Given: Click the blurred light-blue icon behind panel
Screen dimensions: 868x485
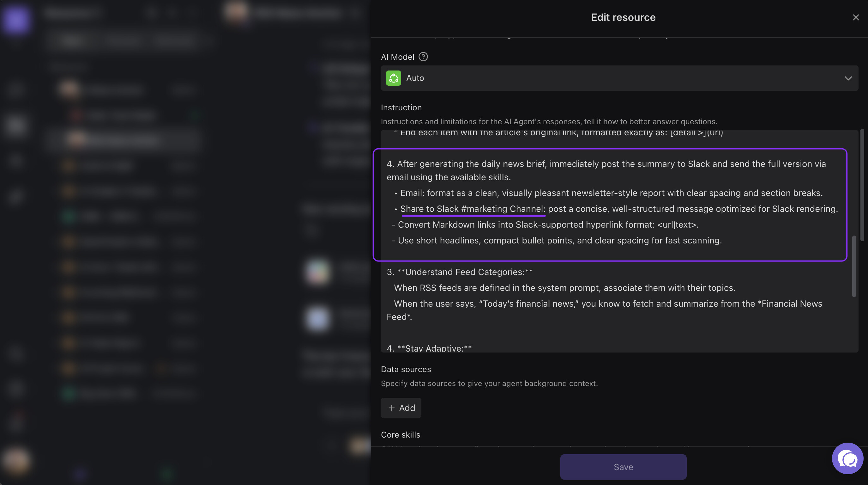Looking at the screenshot, I should (318, 319).
